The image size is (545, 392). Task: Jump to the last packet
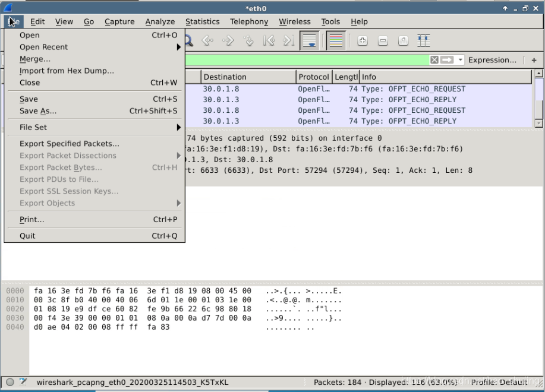coord(289,40)
